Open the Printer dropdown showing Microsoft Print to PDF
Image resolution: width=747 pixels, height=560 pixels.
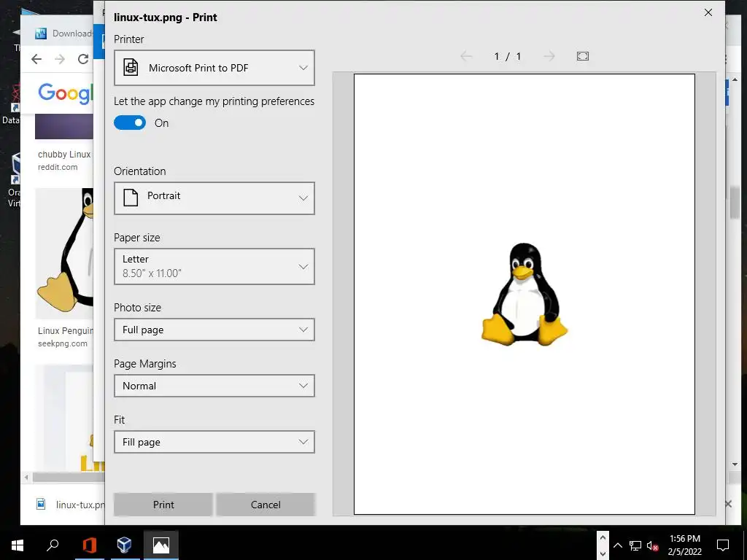[214, 68]
